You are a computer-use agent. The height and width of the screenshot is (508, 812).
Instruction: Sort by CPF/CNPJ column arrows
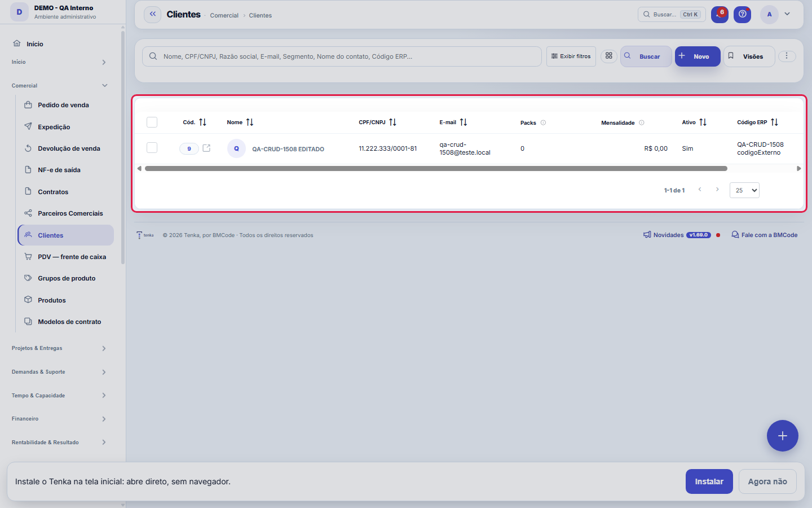coord(392,122)
